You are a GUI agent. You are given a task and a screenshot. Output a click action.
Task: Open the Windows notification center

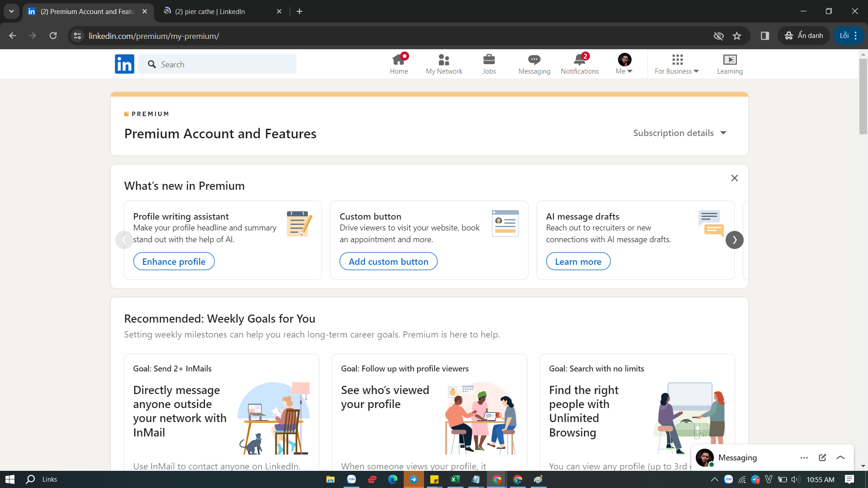849,479
